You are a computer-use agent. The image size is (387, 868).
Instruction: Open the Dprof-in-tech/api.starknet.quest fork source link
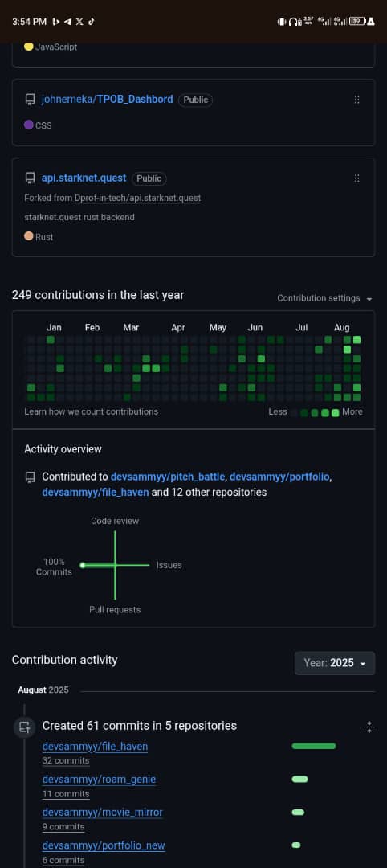137,199
